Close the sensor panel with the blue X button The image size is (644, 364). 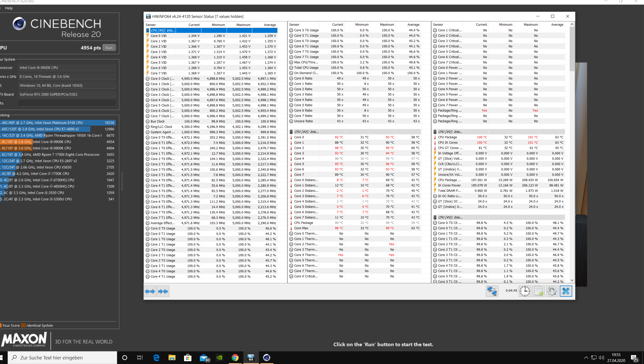[x=566, y=291]
